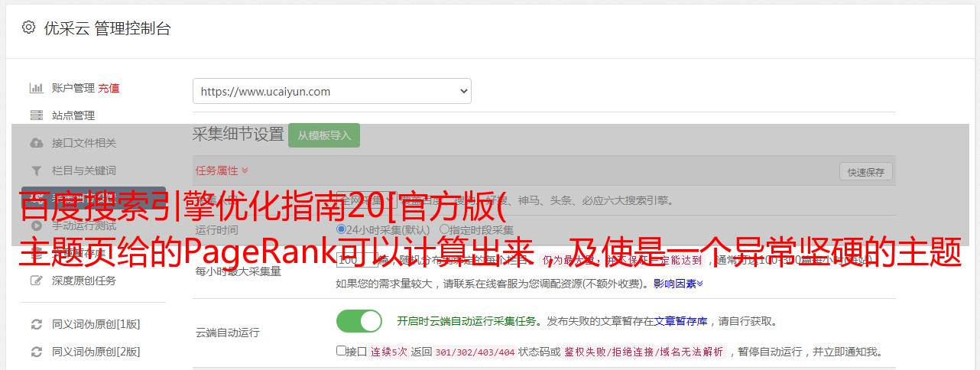Click the 快速保存 button
980x370 pixels.
point(865,172)
